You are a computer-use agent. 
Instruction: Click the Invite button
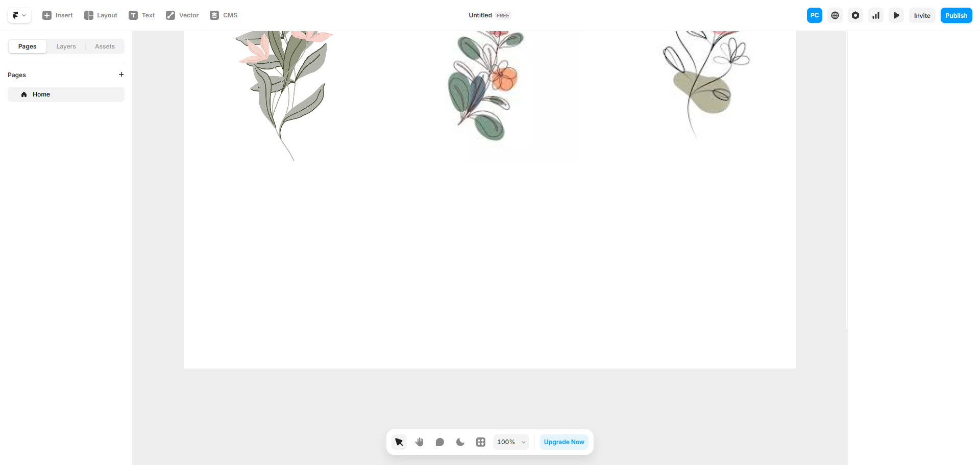click(x=922, y=15)
